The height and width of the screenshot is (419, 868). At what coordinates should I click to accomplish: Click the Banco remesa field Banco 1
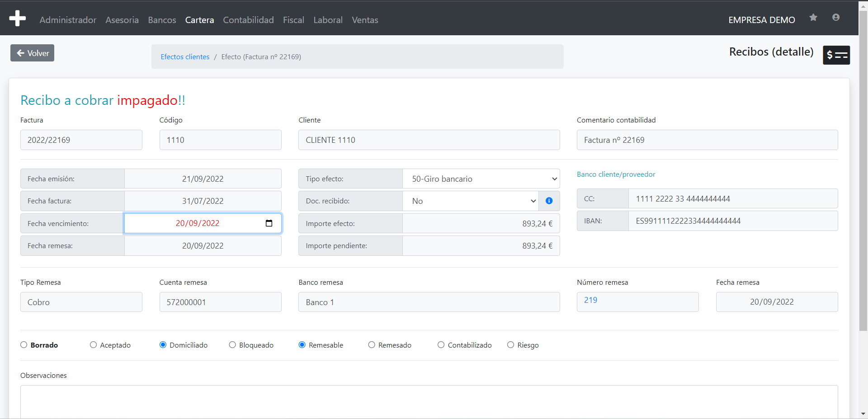[x=429, y=302]
